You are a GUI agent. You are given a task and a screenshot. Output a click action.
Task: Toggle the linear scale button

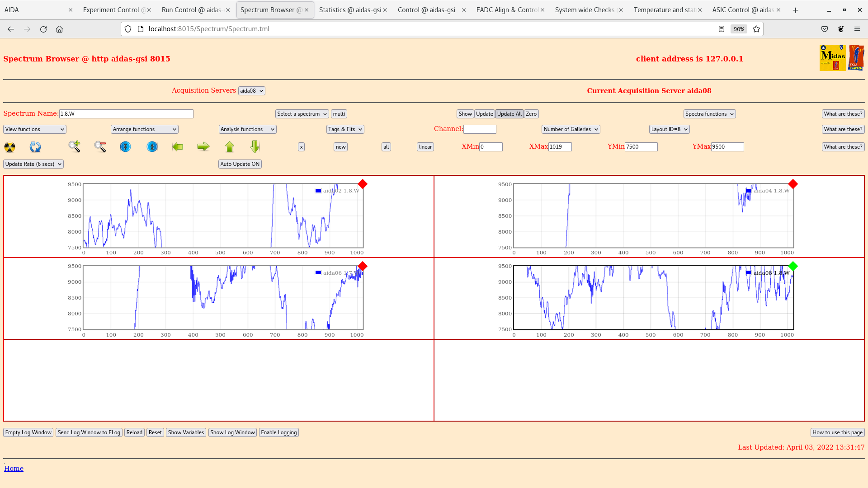[x=425, y=147]
